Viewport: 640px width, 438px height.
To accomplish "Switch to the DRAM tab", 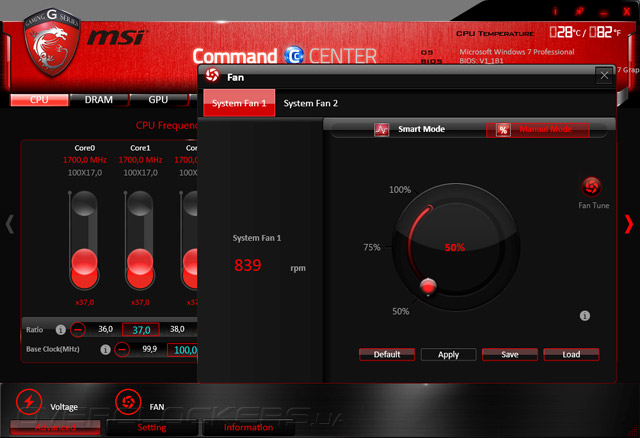I will pos(98,100).
